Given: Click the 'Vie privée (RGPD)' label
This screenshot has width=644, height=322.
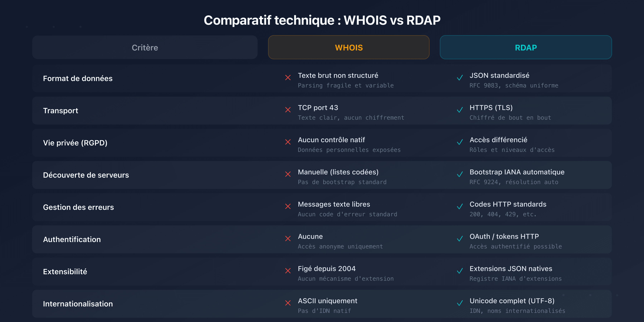Looking at the screenshot, I should (75, 143).
